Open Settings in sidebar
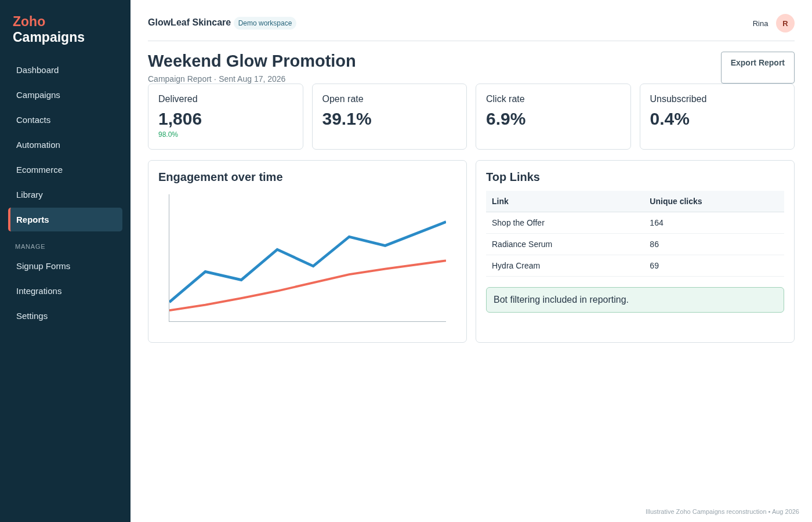 point(65,316)
